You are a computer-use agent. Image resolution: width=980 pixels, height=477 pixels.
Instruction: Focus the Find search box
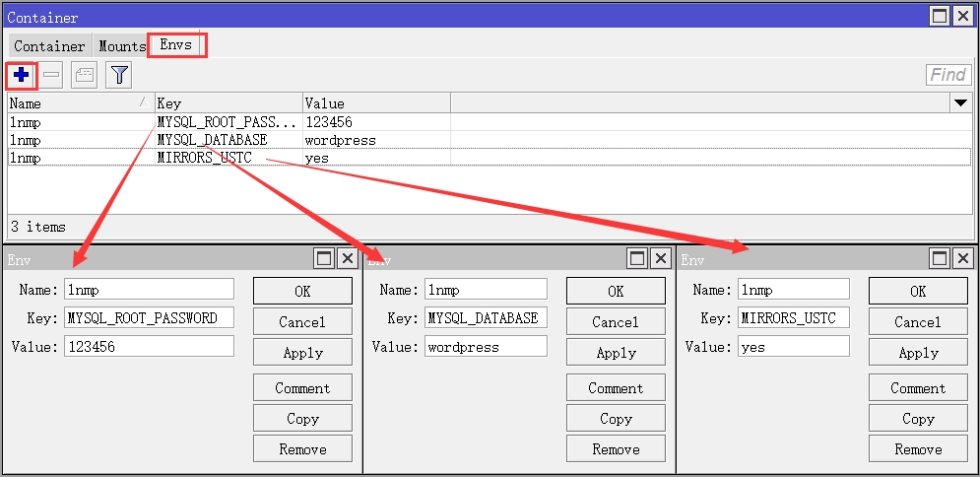(x=947, y=75)
